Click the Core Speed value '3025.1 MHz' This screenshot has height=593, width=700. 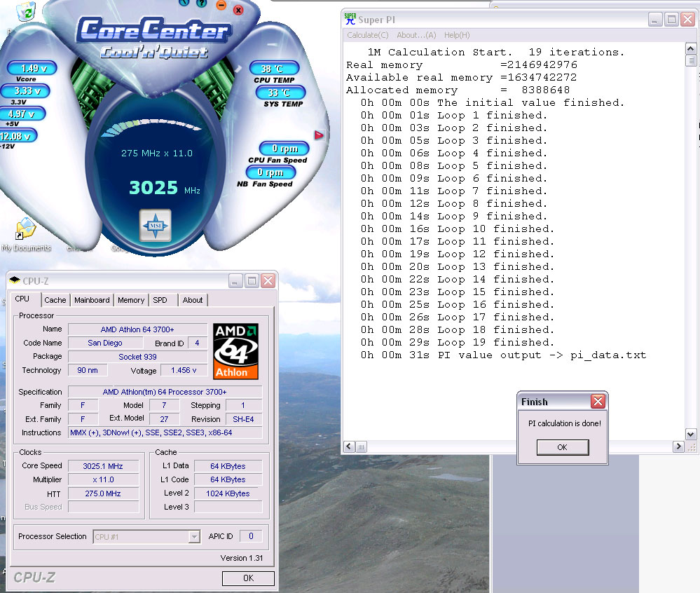click(x=103, y=466)
